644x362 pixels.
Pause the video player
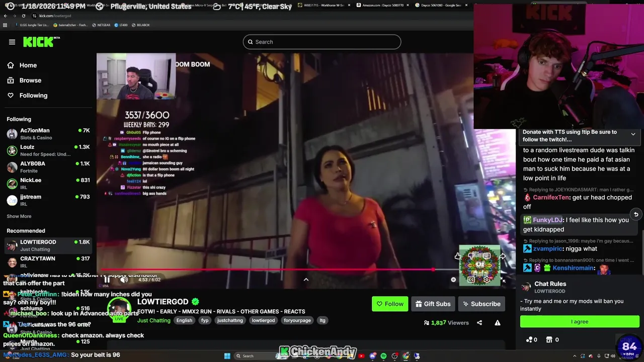pyautogui.click(x=107, y=280)
